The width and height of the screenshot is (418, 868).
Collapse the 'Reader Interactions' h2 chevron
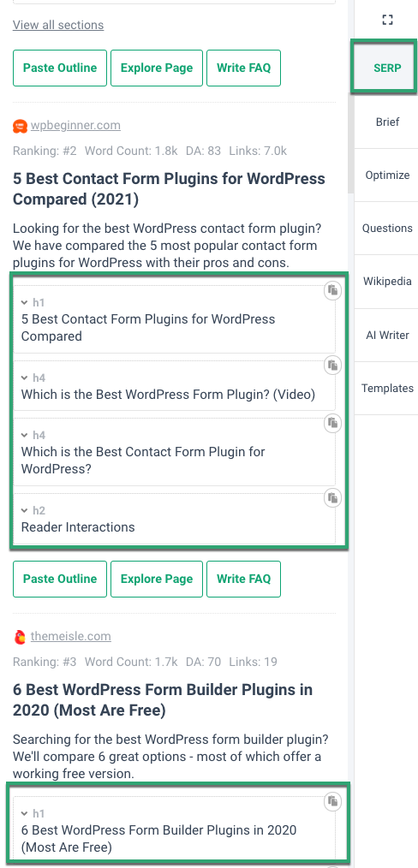point(24,510)
